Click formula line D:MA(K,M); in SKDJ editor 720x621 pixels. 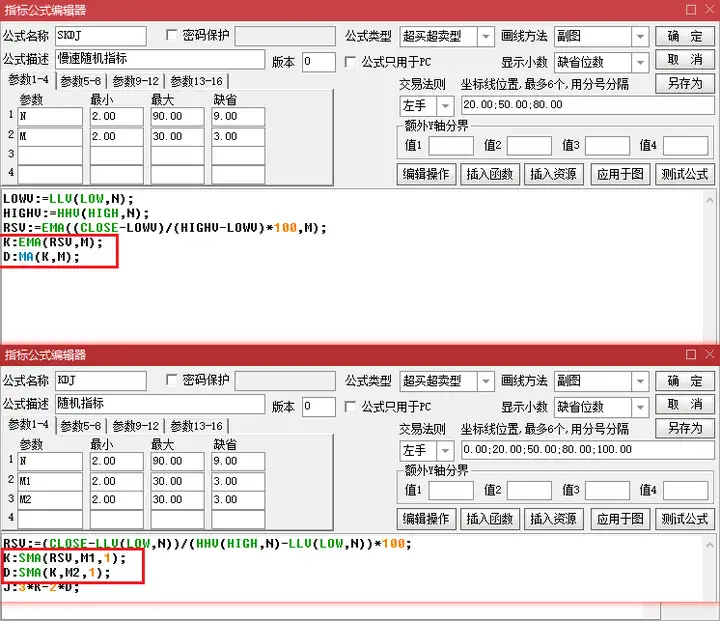41,257
